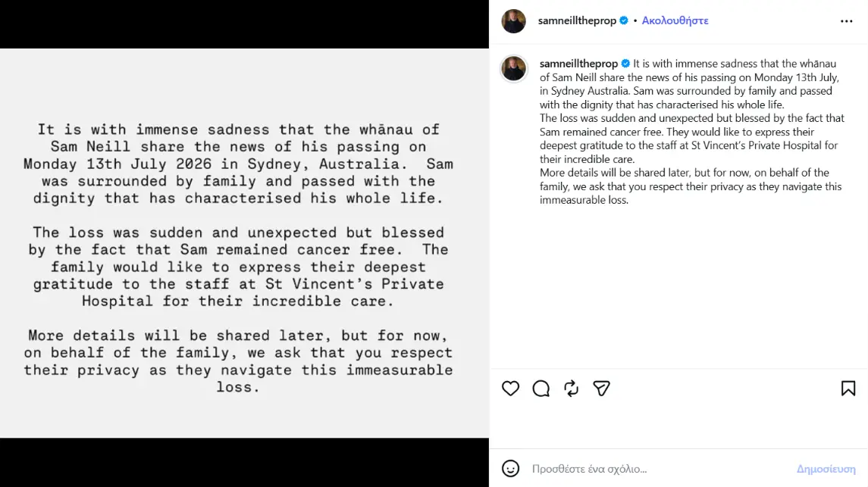Screen dimensions: 868x487
Task: Click the verified badge beside caption username
Action: [625, 64]
